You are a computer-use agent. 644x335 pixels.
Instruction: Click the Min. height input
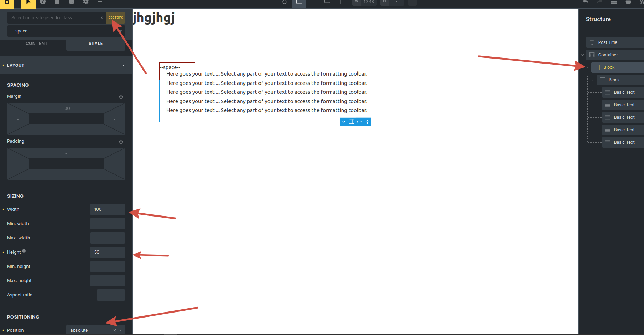tap(107, 267)
